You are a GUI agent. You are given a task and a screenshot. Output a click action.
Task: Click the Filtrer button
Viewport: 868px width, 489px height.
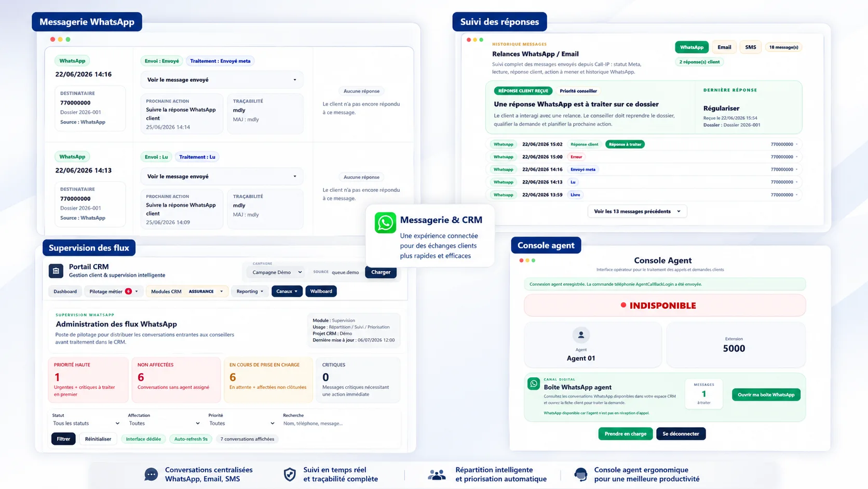[63, 439]
